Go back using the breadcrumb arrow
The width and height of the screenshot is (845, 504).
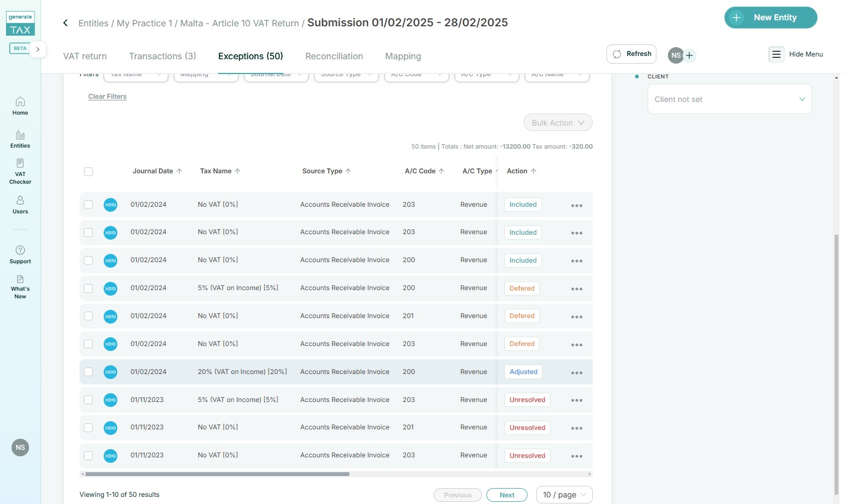(65, 23)
